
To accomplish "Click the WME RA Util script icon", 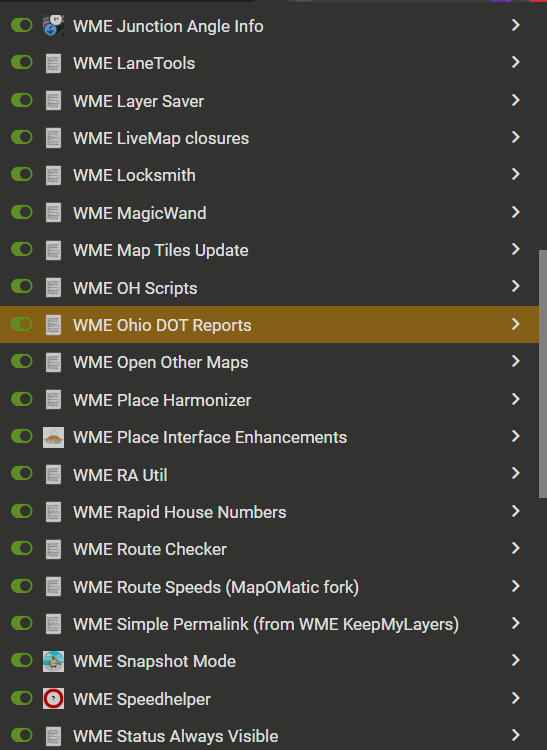I will [x=53, y=474].
